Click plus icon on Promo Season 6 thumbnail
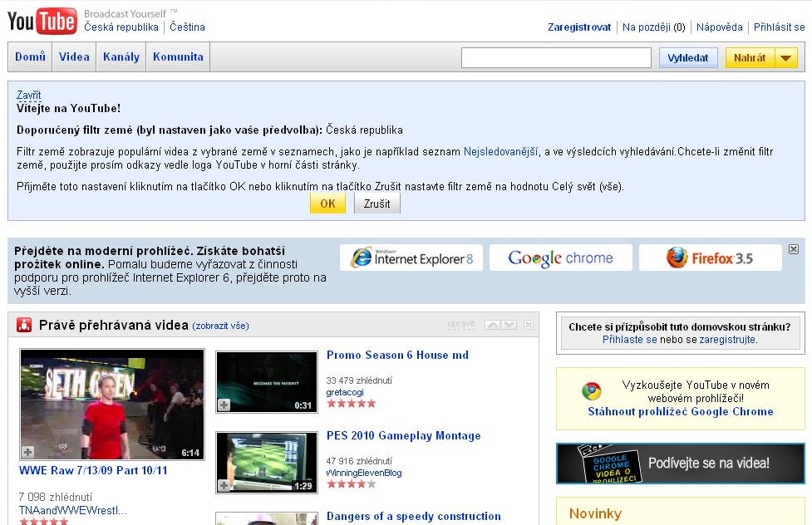812x525 pixels. [224, 405]
